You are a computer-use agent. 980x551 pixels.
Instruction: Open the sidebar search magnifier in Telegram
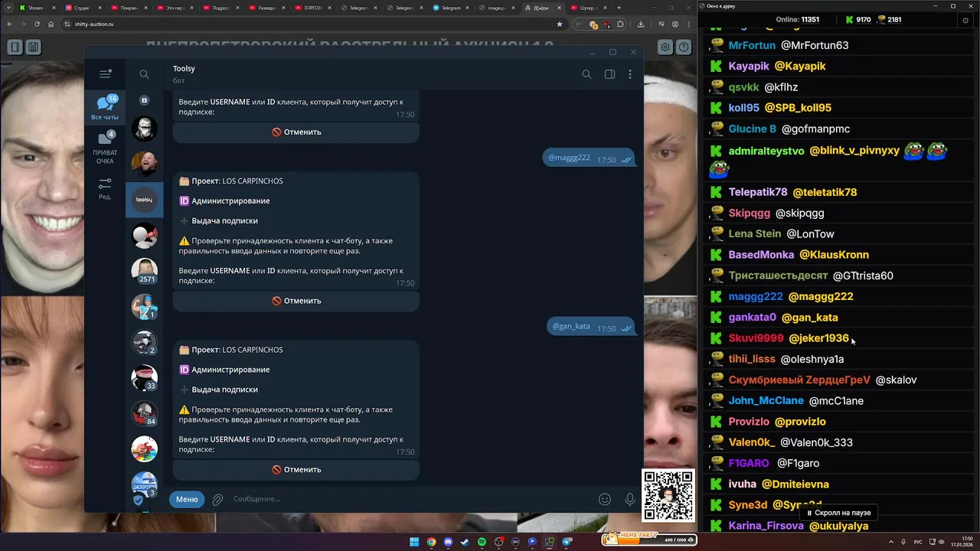click(144, 74)
